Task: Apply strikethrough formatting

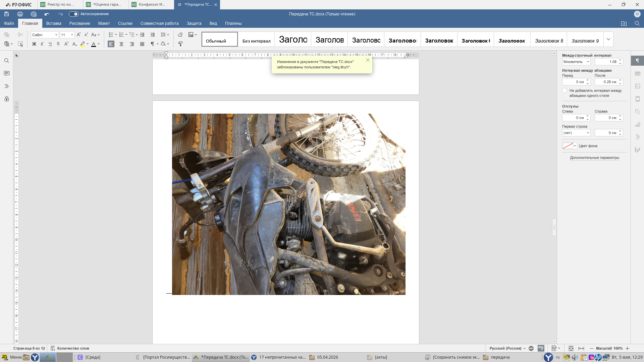Action: (x=58, y=44)
